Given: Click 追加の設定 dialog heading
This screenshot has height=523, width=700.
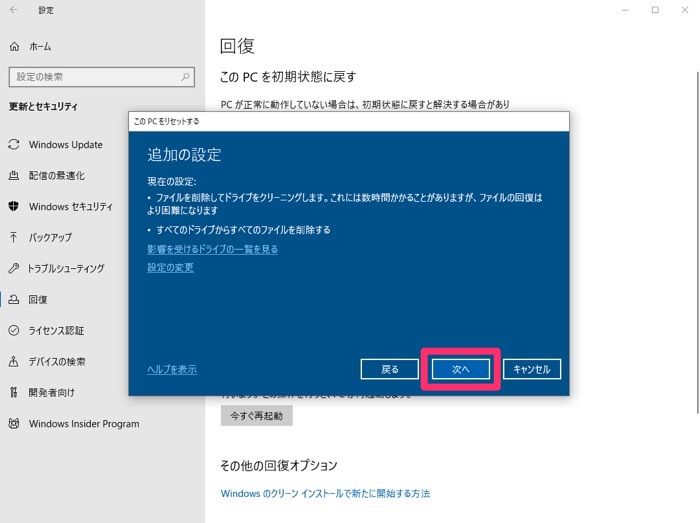Looking at the screenshot, I should (x=184, y=154).
